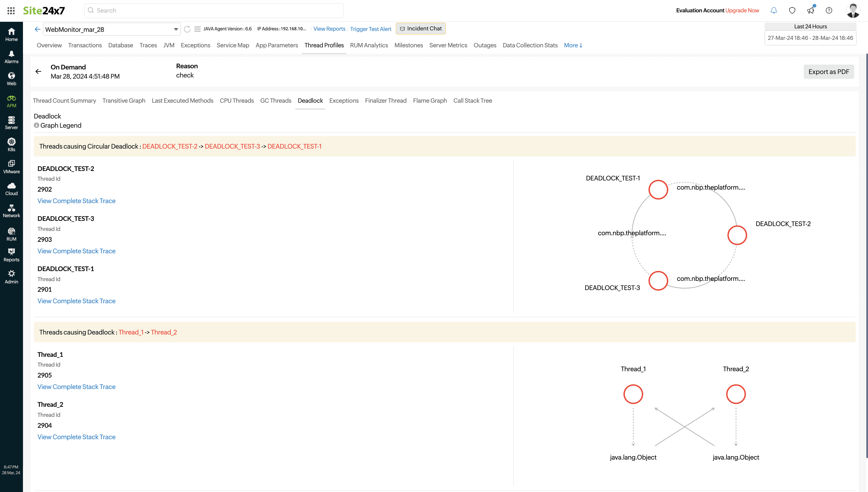
Task: Click the shield icon in header
Action: [792, 11]
